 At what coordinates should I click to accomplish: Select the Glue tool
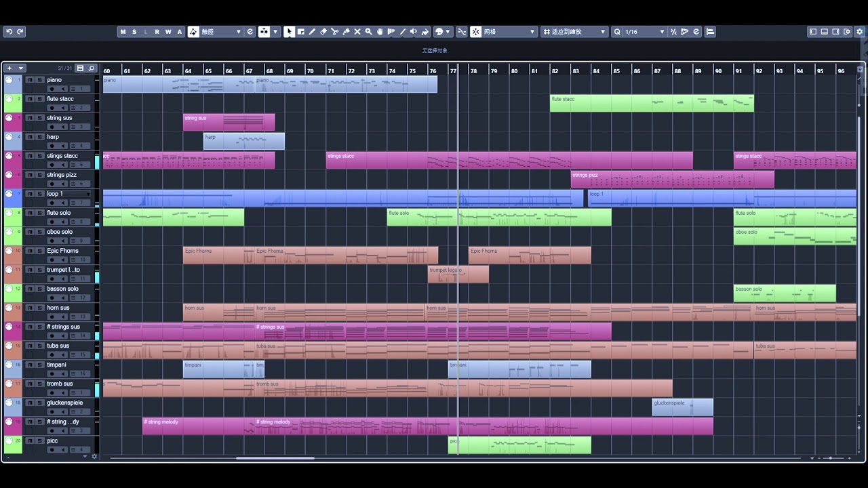(346, 32)
